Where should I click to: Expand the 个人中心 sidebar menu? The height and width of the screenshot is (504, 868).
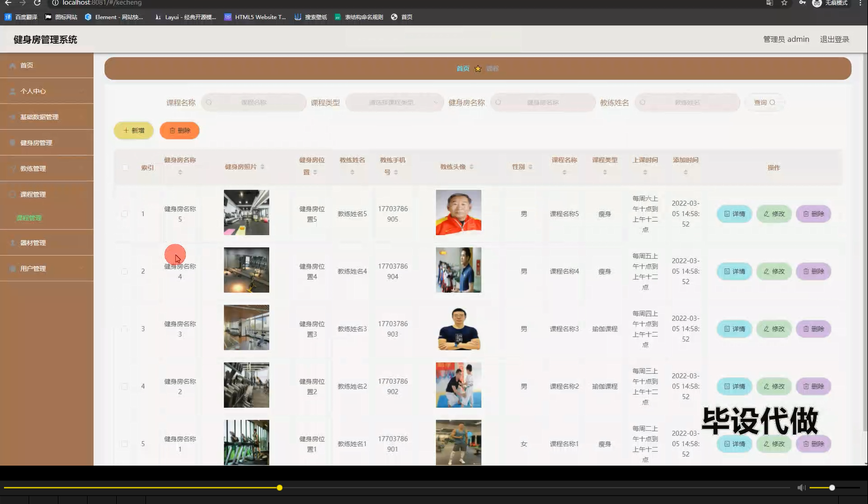(x=46, y=91)
